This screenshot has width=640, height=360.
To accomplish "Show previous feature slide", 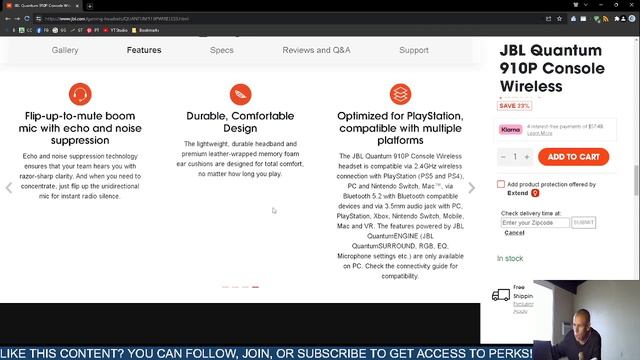I will [x=9, y=188].
